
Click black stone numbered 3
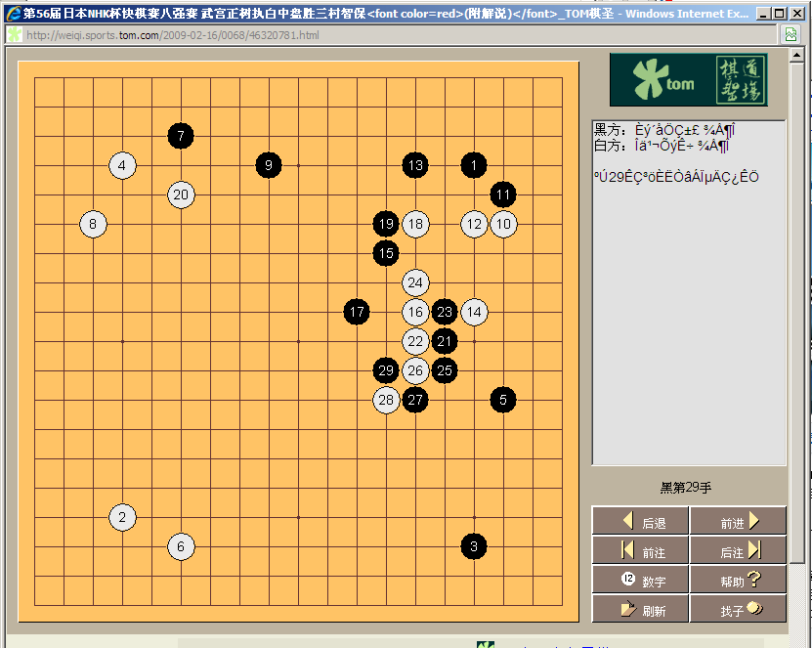click(x=474, y=546)
